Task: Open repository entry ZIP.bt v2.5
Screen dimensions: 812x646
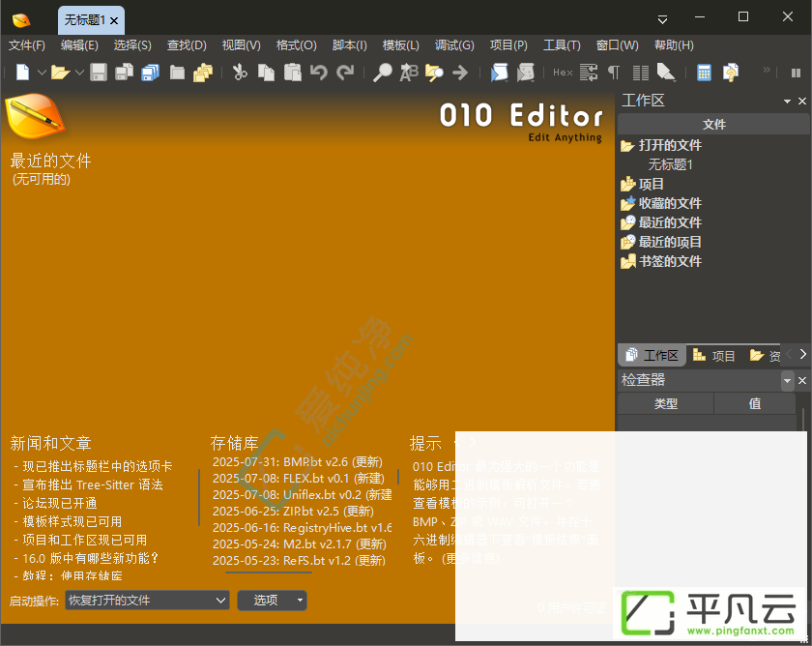Action: pos(293,512)
